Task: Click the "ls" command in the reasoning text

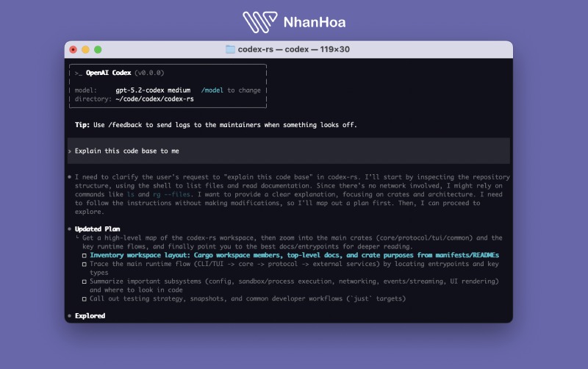Action: tap(131, 194)
